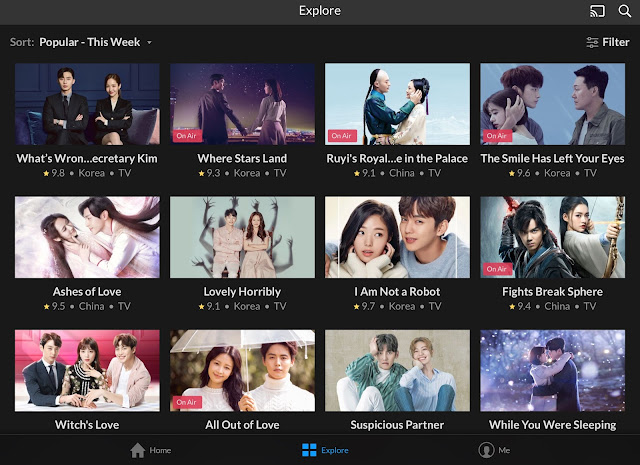
Task: Click the star icon beside the 9.8 rating
Action: click(46, 173)
